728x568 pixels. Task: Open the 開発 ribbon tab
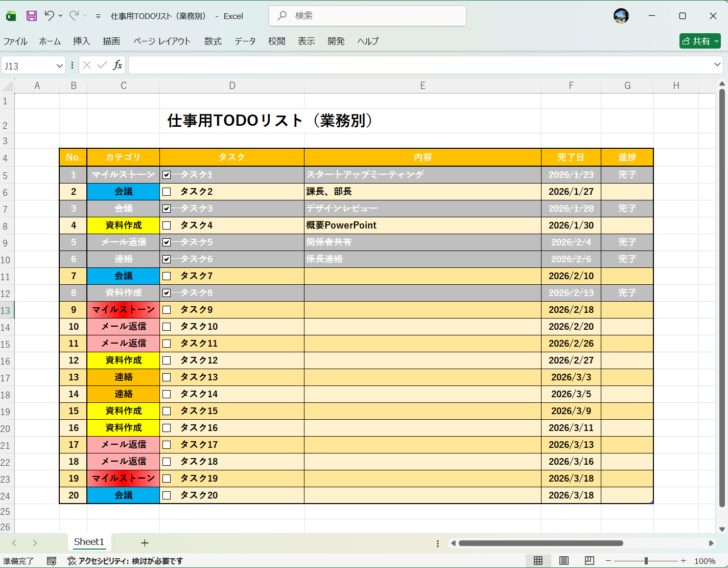tap(336, 41)
